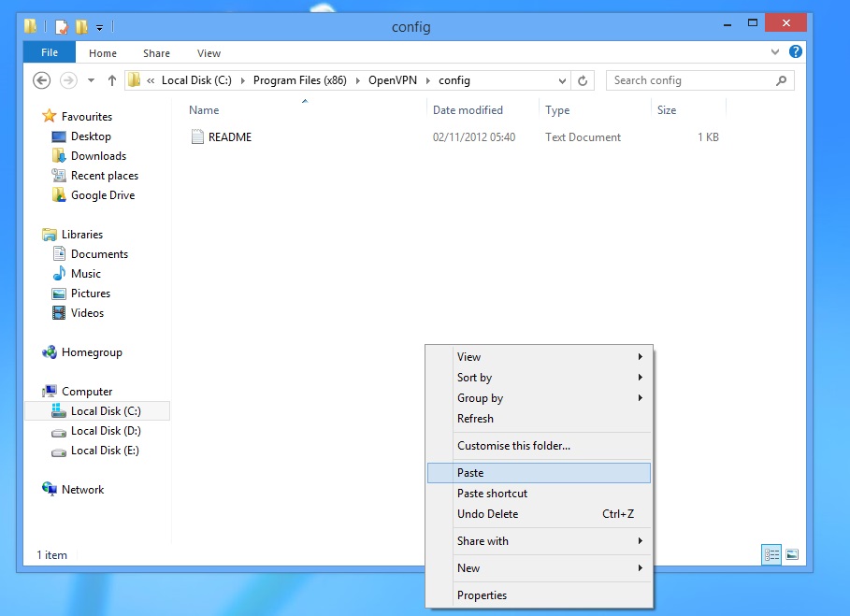The height and width of the screenshot is (616, 850).
Task: Open the New submenu in context menu
Action: pos(539,568)
